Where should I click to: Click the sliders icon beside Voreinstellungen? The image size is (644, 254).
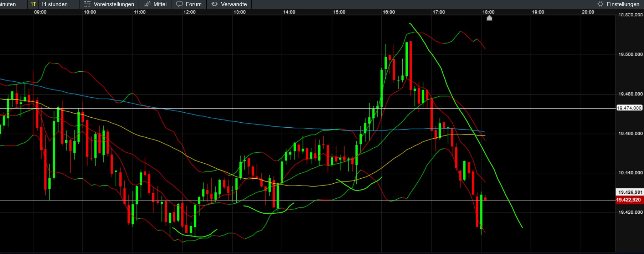tap(87, 4)
